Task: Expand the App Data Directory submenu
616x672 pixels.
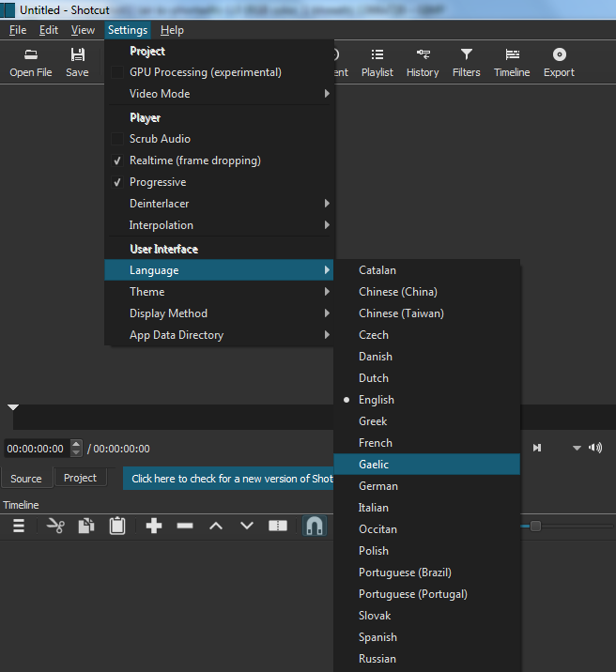Action: pyautogui.click(x=219, y=335)
